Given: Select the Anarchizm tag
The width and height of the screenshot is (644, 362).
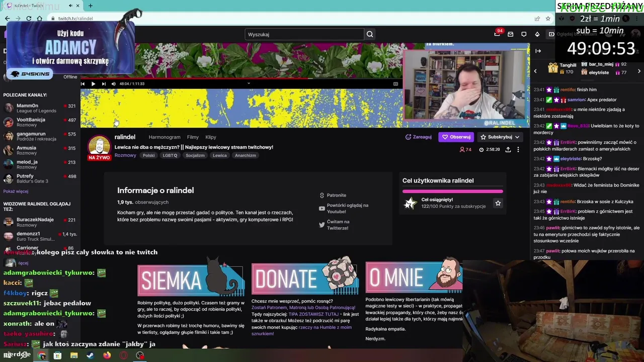Looking at the screenshot, I should click(246, 155).
